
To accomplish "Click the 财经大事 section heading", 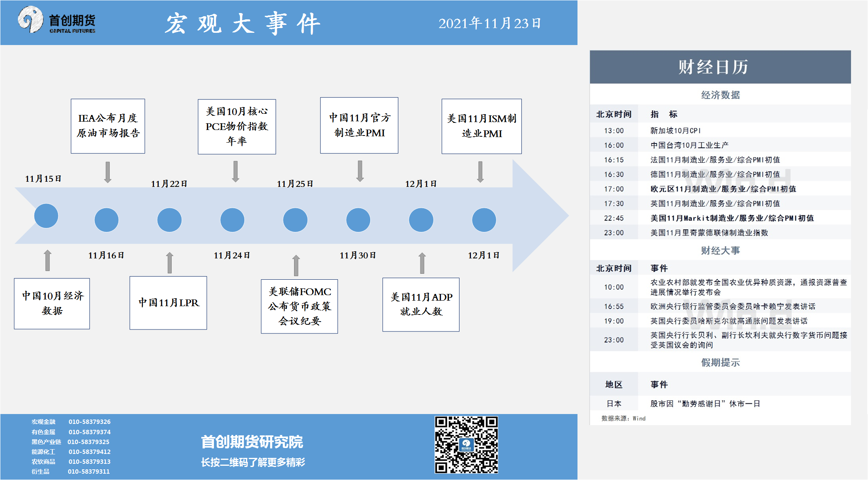I will pos(720,250).
